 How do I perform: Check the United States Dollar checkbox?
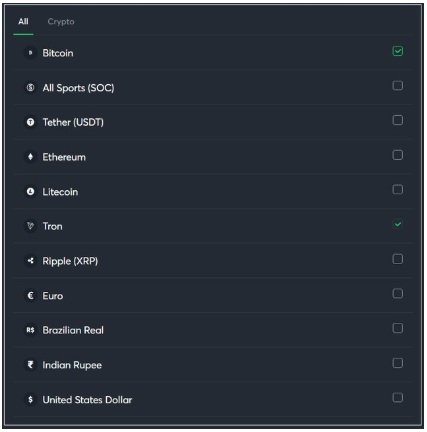(x=398, y=398)
